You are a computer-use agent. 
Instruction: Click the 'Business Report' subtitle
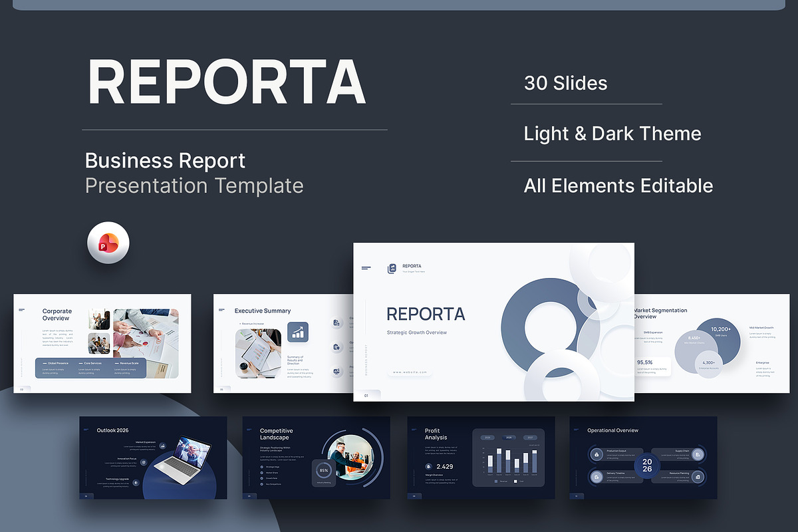(x=166, y=161)
